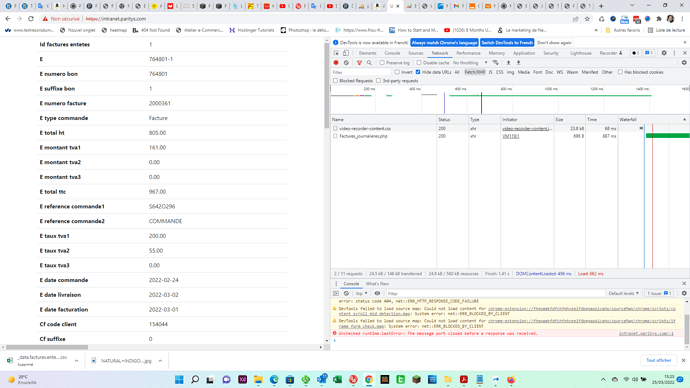Tick checkbox for video-recorder-content.css row
690x388 pixels.
point(335,128)
